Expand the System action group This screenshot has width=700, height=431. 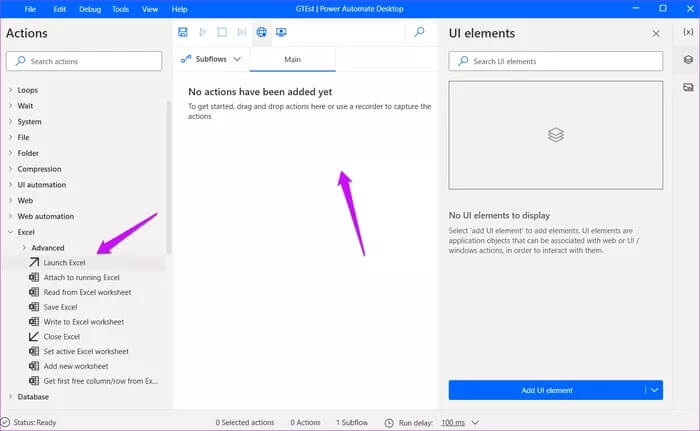pos(10,121)
